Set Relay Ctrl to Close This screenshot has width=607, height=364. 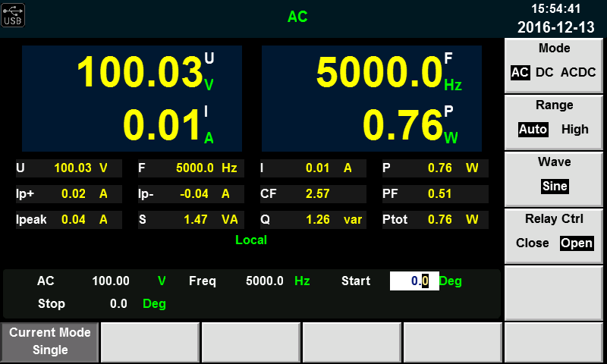pyautogui.click(x=532, y=243)
